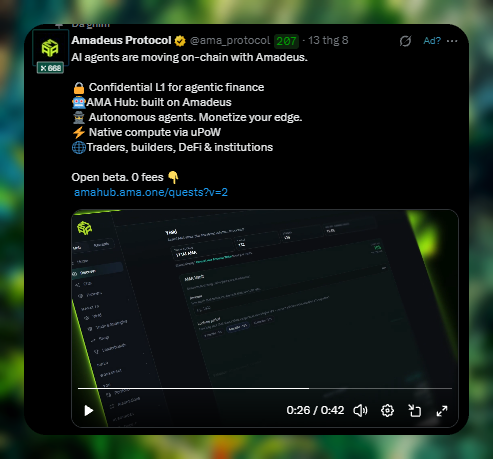The height and width of the screenshot is (459, 493).
Task: Click the globe emoji
Action: pyautogui.click(x=79, y=148)
